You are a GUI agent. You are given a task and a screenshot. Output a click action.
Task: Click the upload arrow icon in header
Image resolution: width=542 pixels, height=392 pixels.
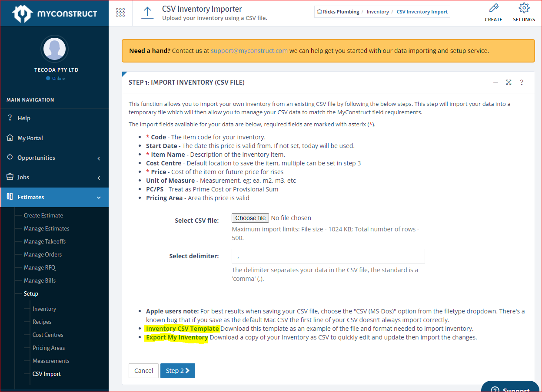pos(147,13)
